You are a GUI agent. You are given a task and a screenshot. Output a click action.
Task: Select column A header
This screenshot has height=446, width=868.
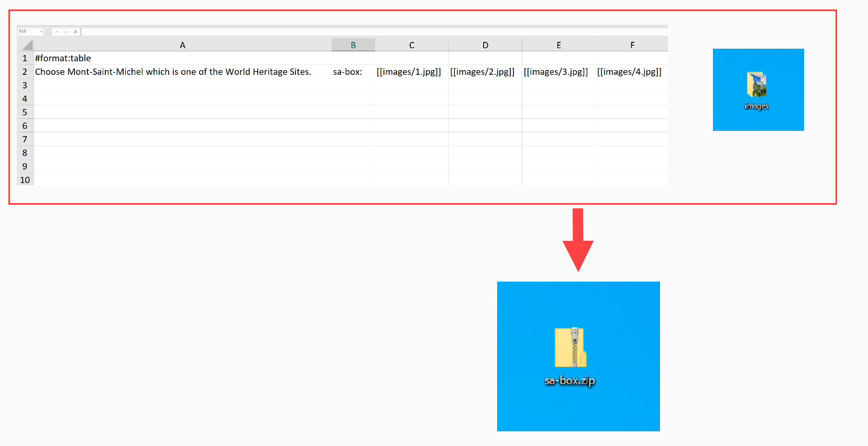(183, 45)
